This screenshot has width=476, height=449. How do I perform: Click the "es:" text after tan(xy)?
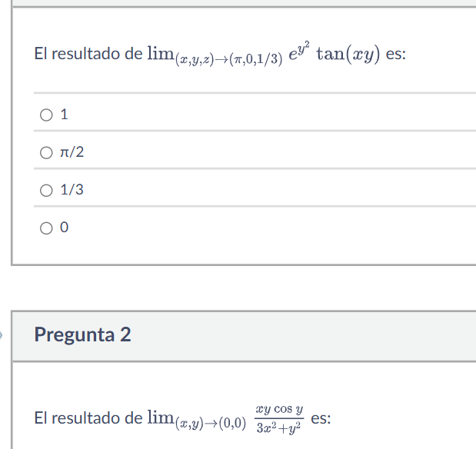coord(396,55)
